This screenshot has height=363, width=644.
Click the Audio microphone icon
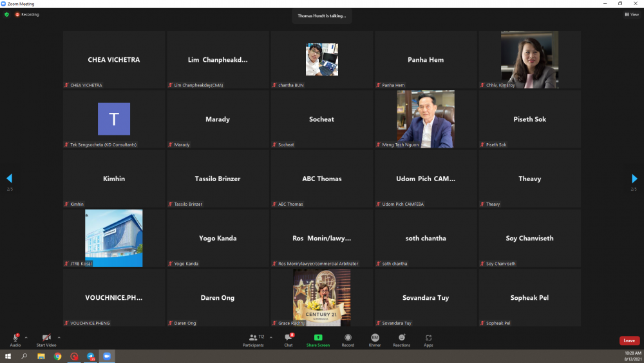[15, 338]
